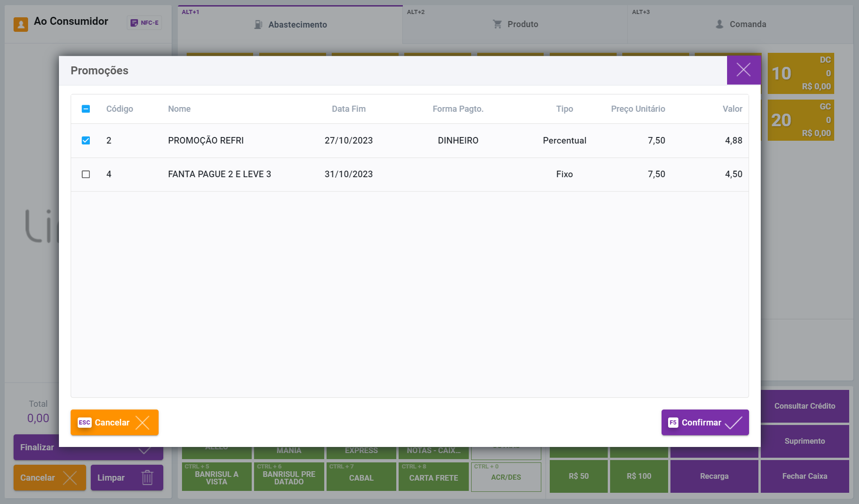Click the Recarga button
859x504 pixels.
point(714,476)
